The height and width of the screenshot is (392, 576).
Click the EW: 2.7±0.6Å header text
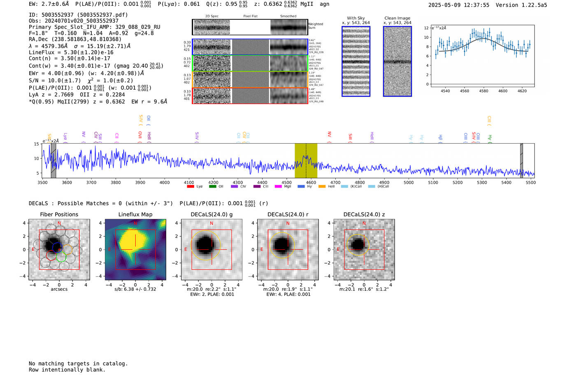click(x=49, y=4)
